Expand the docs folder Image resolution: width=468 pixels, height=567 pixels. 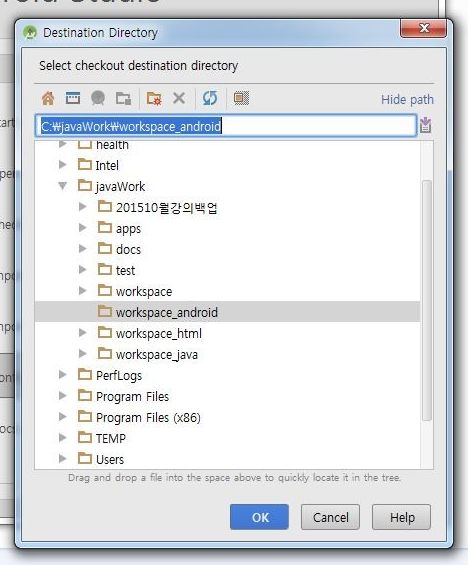point(83,249)
